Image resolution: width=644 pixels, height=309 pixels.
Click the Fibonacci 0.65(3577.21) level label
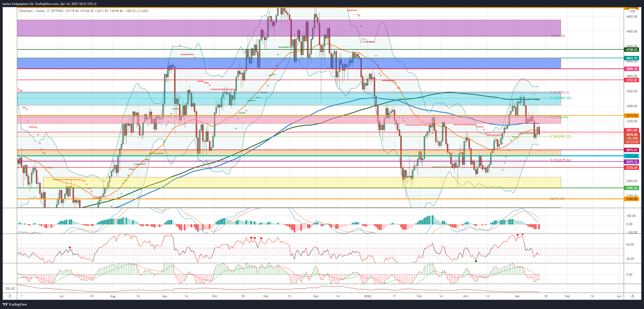[x=559, y=93]
